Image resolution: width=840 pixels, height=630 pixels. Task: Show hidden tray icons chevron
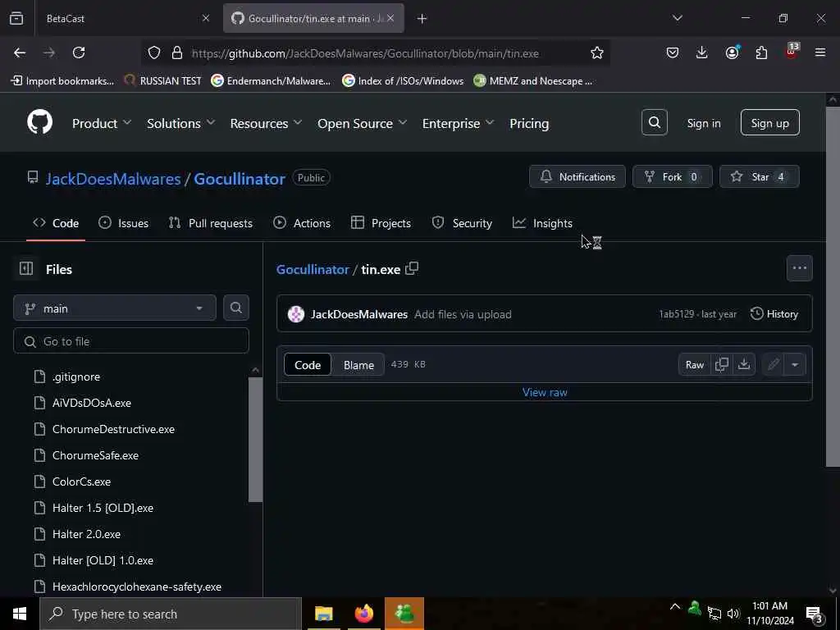674,607
